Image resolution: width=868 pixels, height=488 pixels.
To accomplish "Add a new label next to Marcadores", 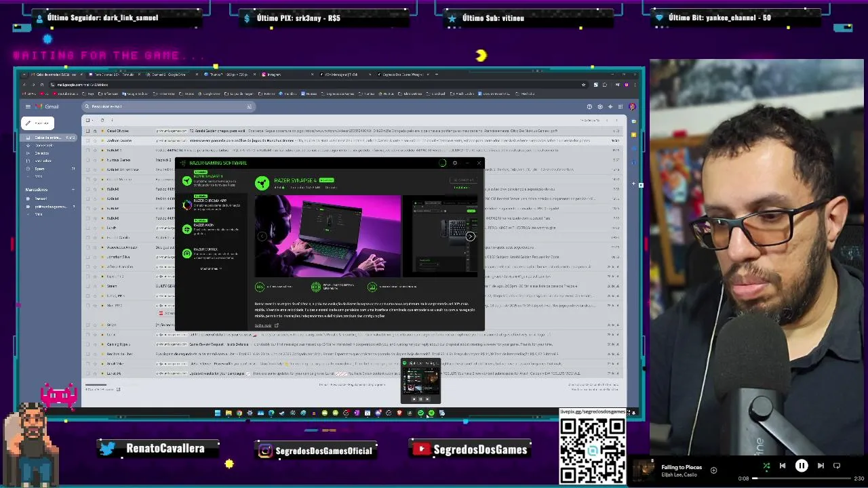I will [74, 190].
